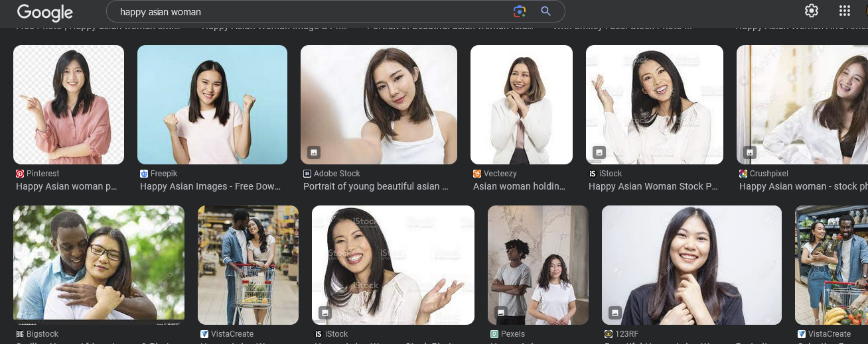The width and height of the screenshot is (868, 344).
Task: Select the 123RF smiling woman thumbnail
Action: [691, 265]
